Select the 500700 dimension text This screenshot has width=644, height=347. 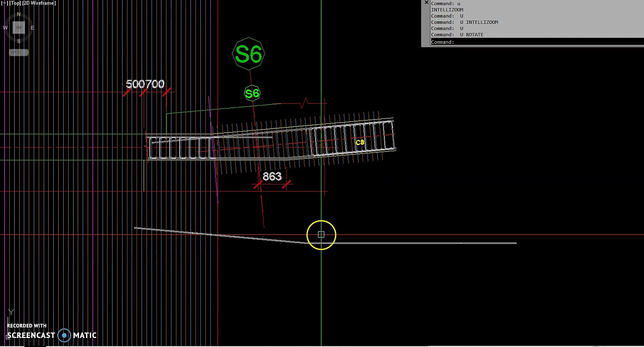pyautogui.click(x=144, y=84)
